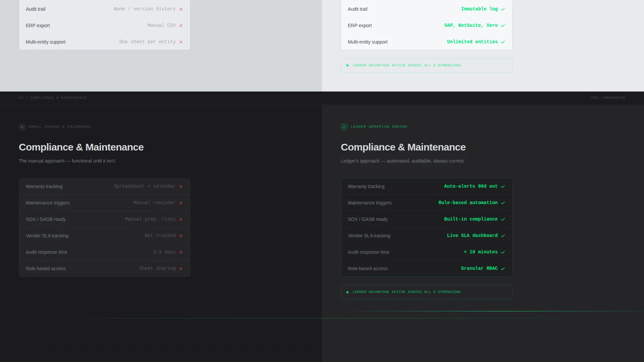Click the red X beside 'Not tracked'
644x362 pixels.
[x=181, y=236]
